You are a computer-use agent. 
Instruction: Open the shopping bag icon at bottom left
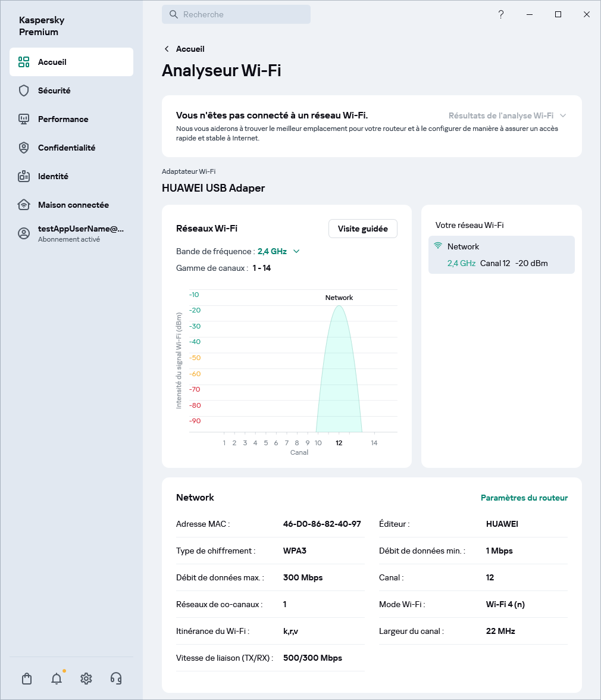pyautogui.click(x=26, y=679)
